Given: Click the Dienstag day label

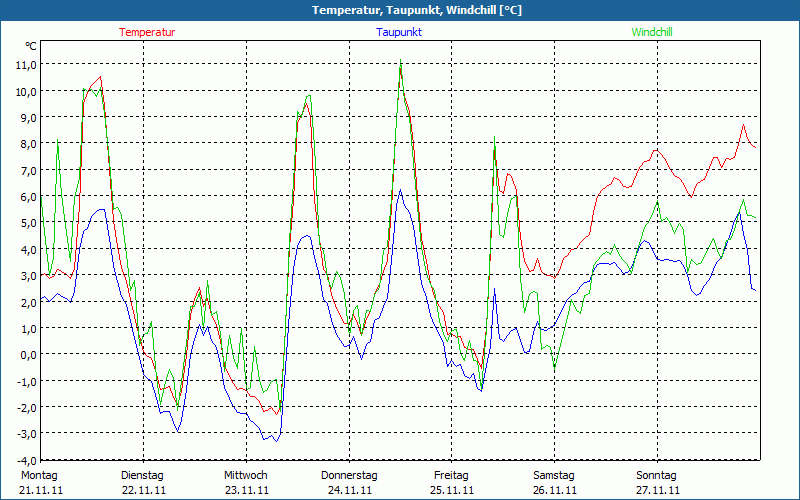Looking at the screenshot, I should coord(142,476).
